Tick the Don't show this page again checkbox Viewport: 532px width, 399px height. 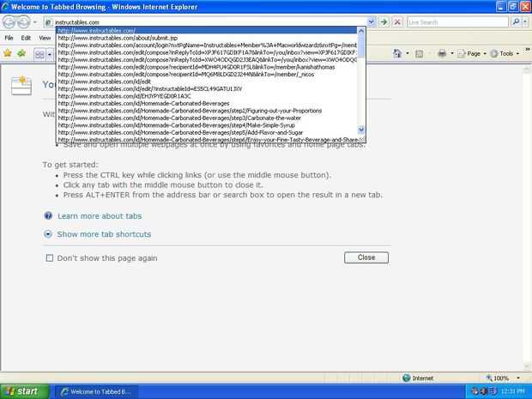[x=50, y=258]
